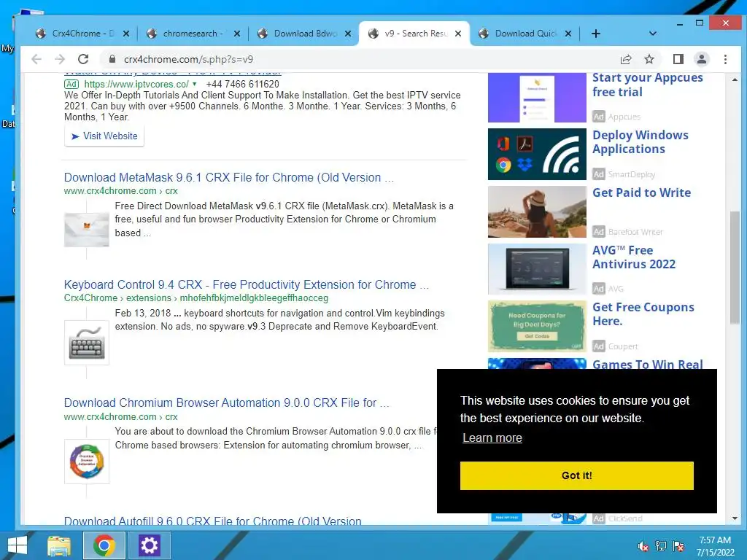Open File Explorer from the taskbar
The width and height of the screenshot is (747, 560).
[59, 545]
